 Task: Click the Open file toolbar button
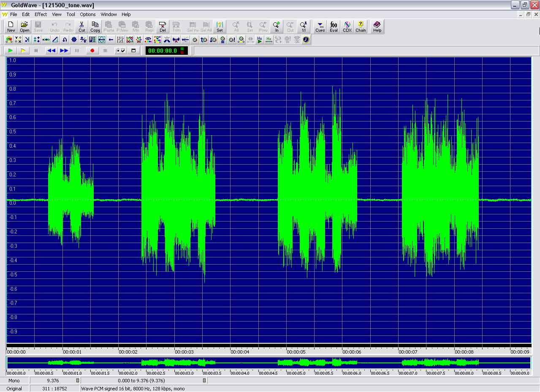(24, 27)
